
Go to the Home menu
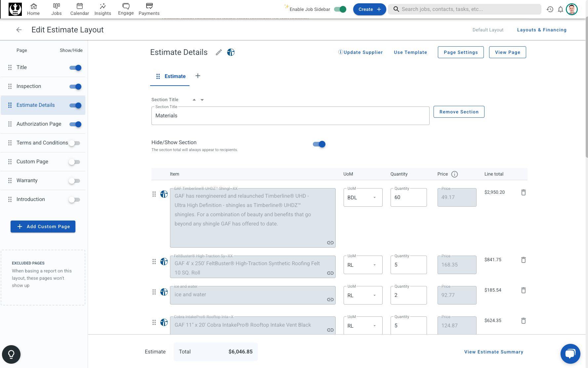tap(33, 9)
